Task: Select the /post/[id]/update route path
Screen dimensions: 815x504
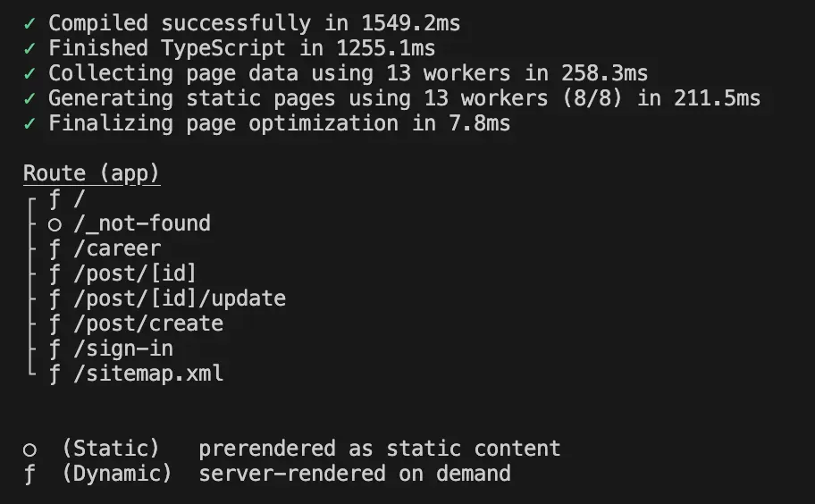Action: (x=180, y=298)
